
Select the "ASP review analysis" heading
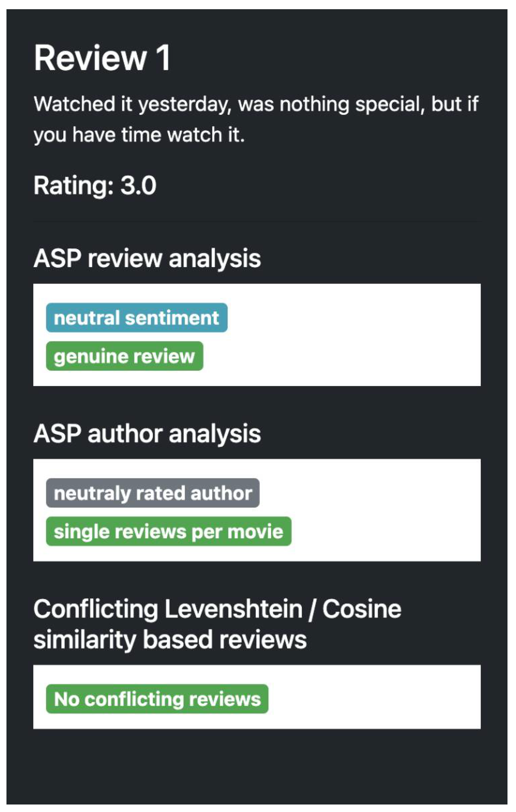[147, 258]
